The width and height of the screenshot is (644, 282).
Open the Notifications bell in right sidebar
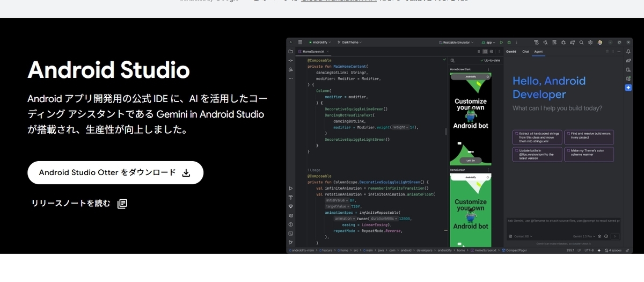click(x=628, y=52)
